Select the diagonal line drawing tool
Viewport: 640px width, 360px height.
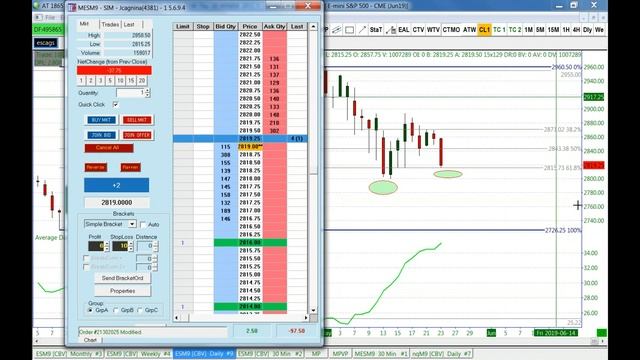[x=362, y=30]
